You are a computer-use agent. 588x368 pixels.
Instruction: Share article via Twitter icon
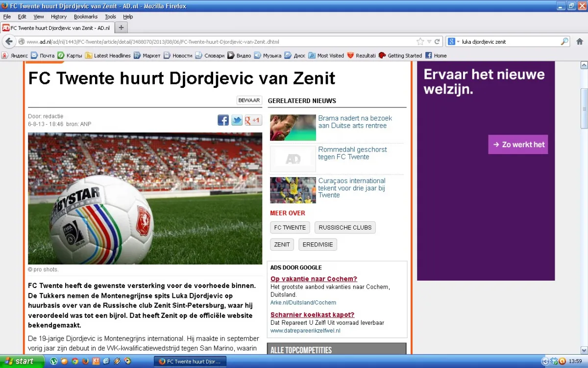point(237,120)
